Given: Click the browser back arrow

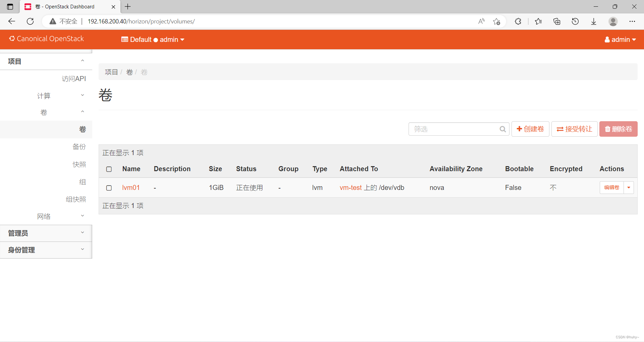Looking at the screenshot, I should pyautogui.click(x=12, y=21).
